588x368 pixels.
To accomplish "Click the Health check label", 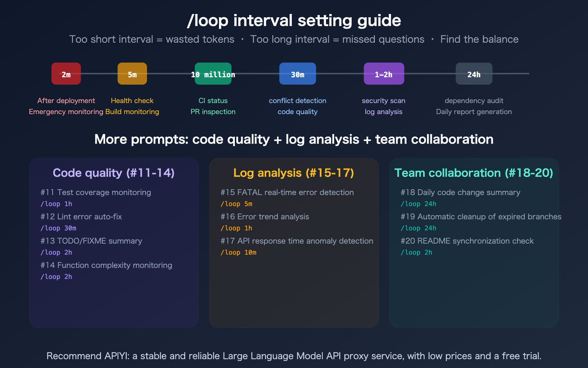I will click(132, 100).
